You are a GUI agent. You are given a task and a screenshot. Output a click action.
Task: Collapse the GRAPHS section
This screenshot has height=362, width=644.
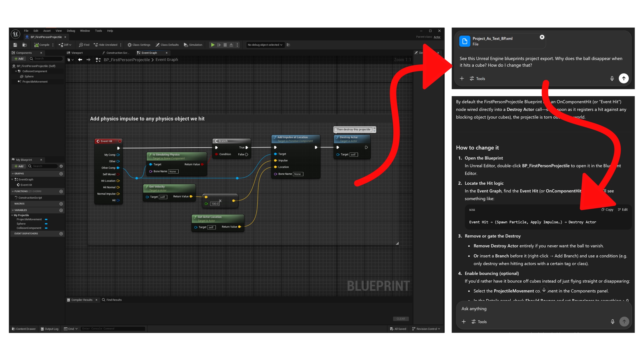13,174
